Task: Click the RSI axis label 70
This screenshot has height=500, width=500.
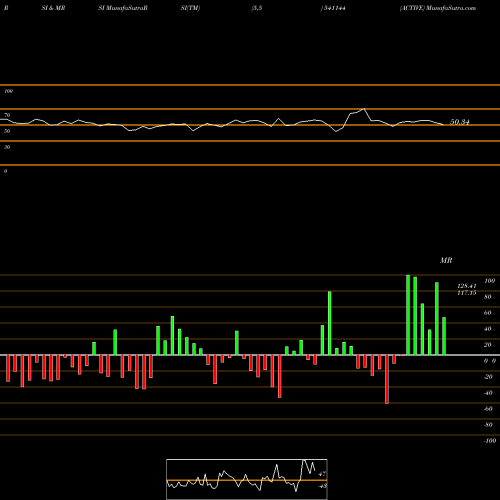Action: 7,115
